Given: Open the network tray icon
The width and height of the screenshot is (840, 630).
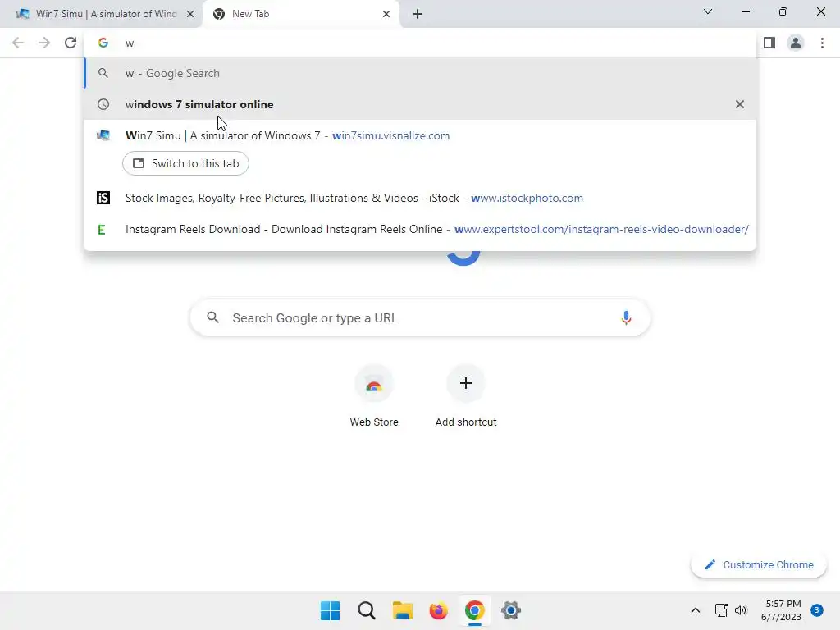Looking at the screenshot, I should click(x=721, y=610).
